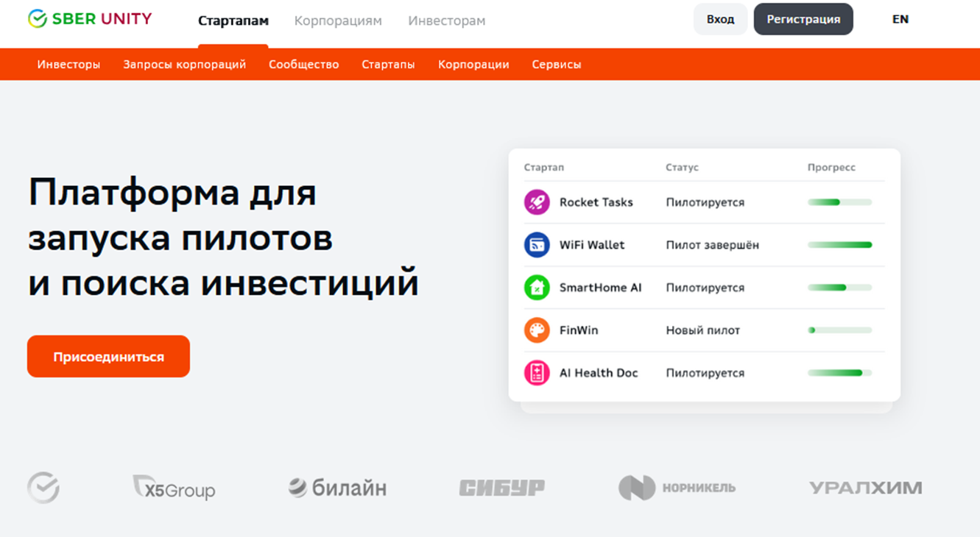Screen dimensions: 980x537
Task: Go to Сообщество in the orange menu
Action: coord(303,64)
